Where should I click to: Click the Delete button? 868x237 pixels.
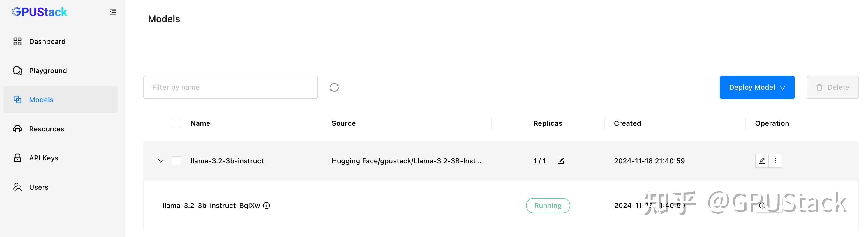(x=832, y=88)
